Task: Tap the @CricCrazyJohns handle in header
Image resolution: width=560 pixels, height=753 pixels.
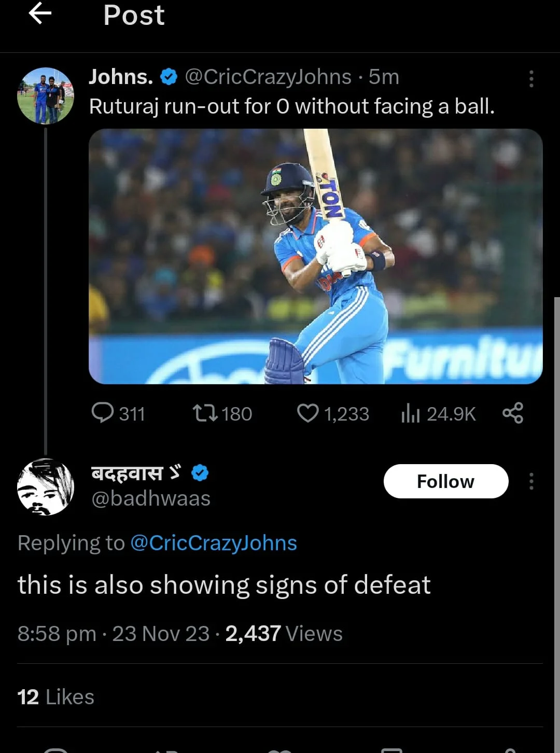Action: pyautogui.click(x=268, y=77)
